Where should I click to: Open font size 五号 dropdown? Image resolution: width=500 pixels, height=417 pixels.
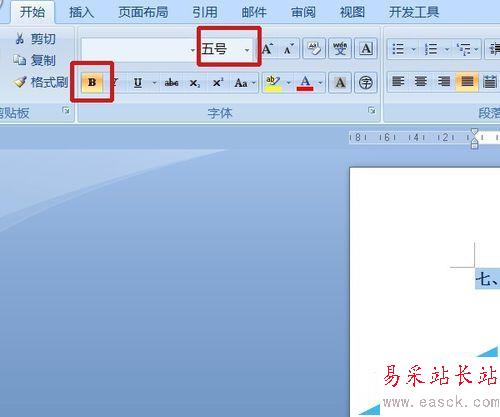(x=247, y=50)
